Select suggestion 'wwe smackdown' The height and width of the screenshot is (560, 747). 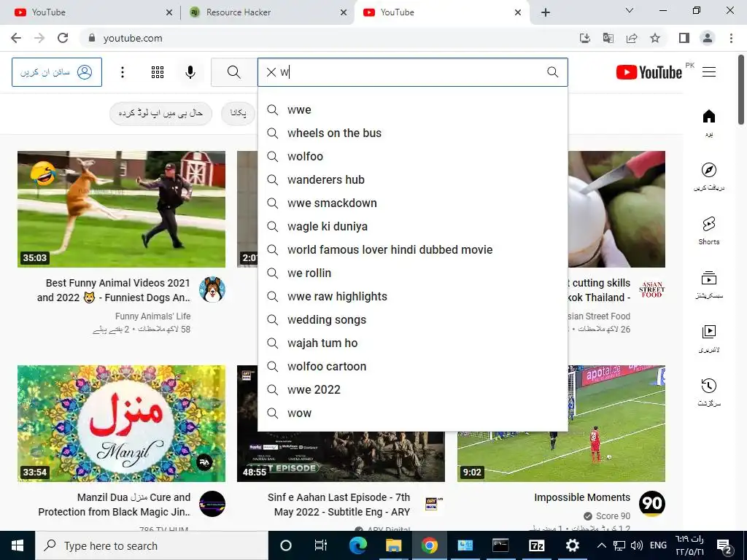(x=413, y=203)
